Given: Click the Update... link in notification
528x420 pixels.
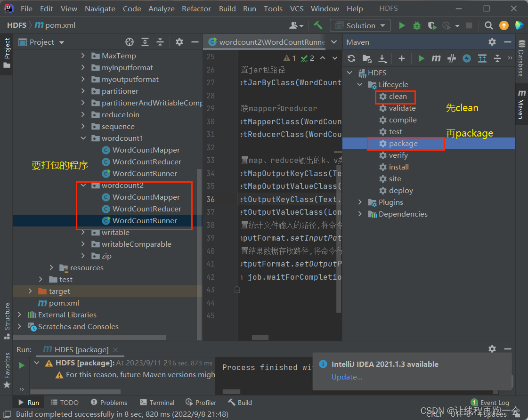Looking at the screenshot, I should click(x=347, y=377).
